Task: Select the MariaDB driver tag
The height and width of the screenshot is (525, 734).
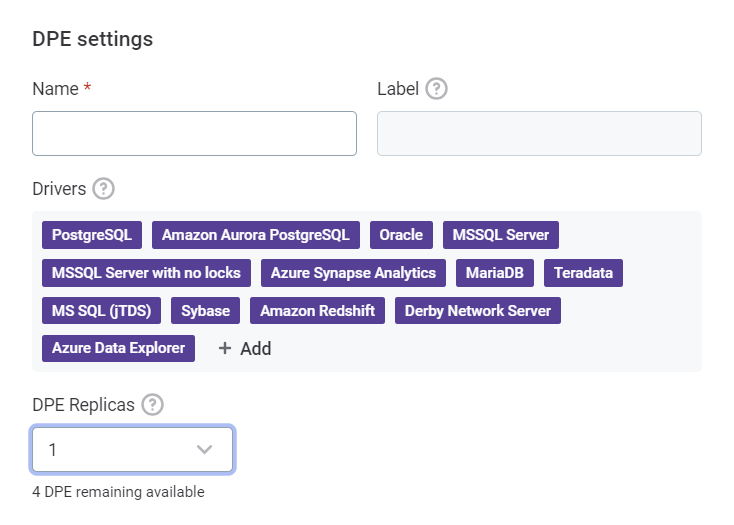Action: point(495,273)
